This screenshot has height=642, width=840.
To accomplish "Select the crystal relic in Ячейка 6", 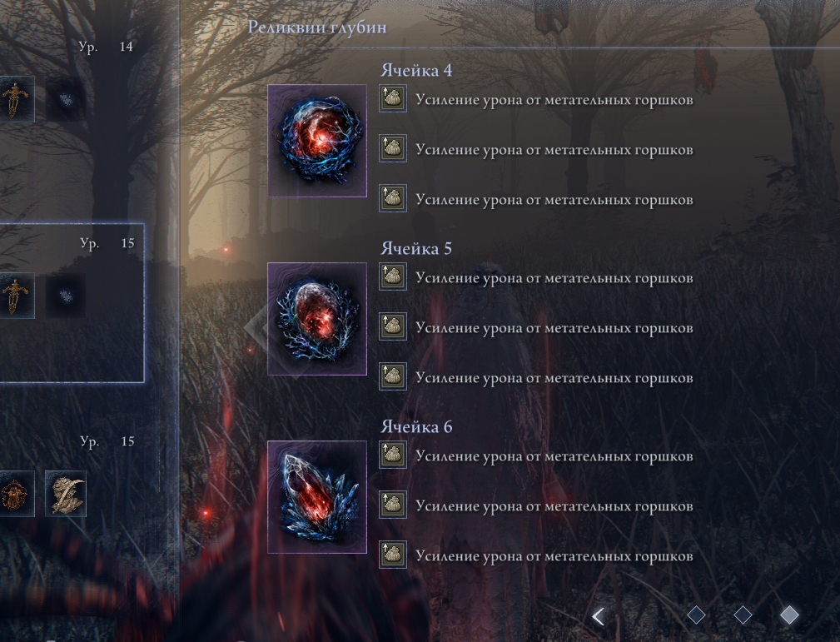I will pos(317,497).
